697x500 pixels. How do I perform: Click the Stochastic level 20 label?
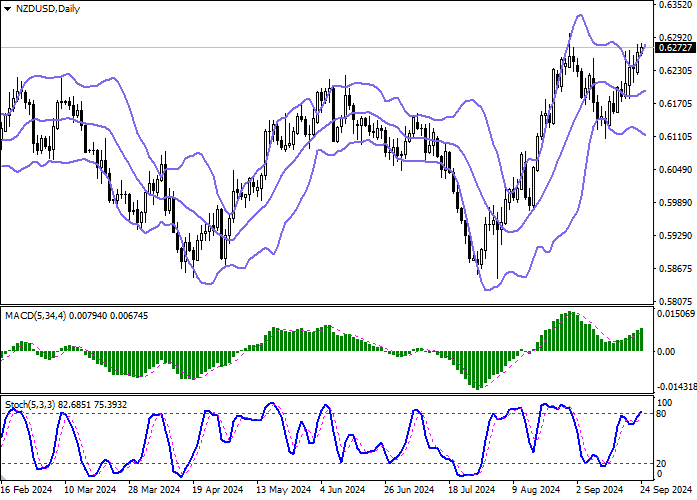click(x=661, y=464)
